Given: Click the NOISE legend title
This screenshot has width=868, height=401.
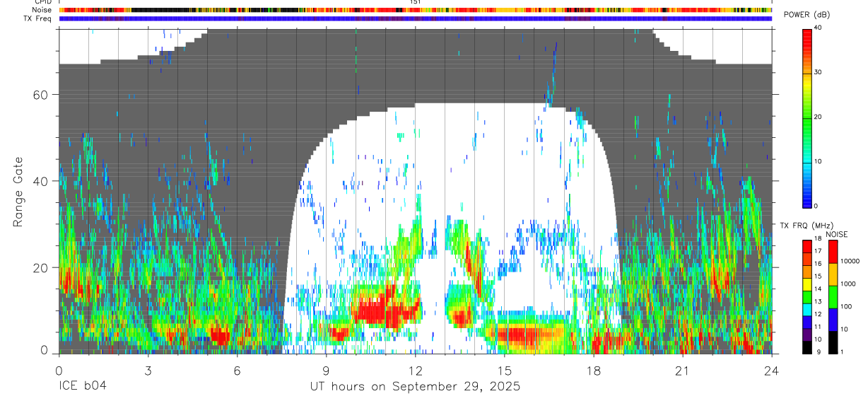Looking at the screenshot, I should click(x=837, y=234).
